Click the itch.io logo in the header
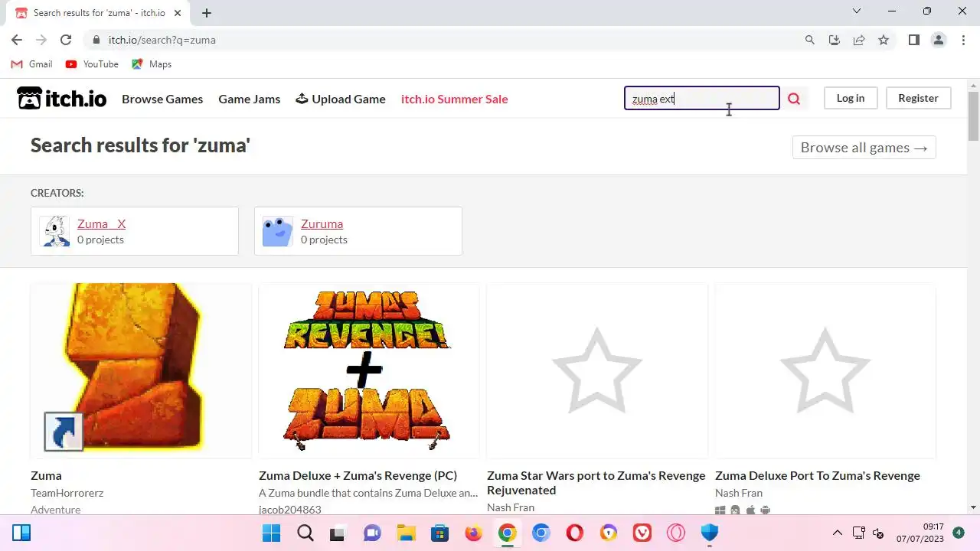 61,99
